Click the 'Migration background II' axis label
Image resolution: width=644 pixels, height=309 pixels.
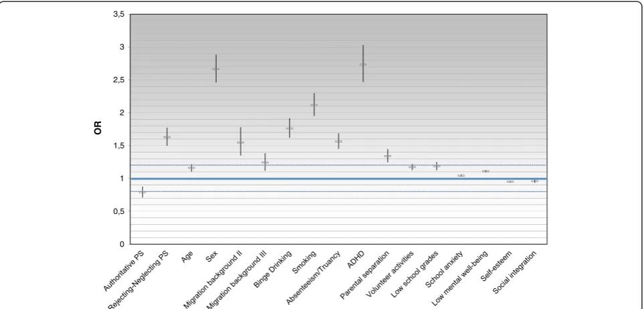213,280
